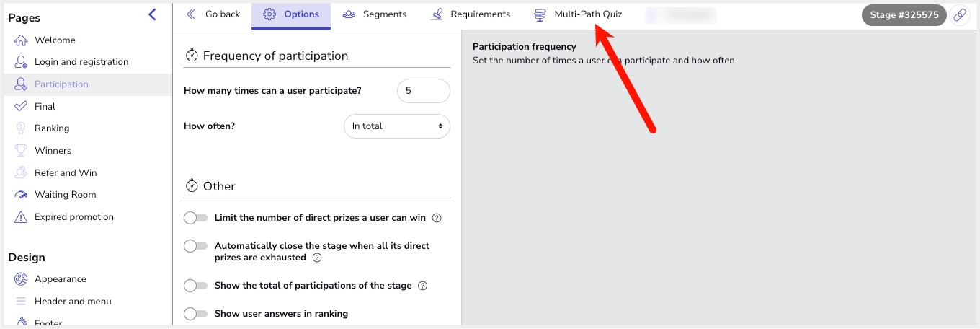This screenshot has height=329, width=980.
Task: Open the 'How often?' dropdown
Action: 396,126
